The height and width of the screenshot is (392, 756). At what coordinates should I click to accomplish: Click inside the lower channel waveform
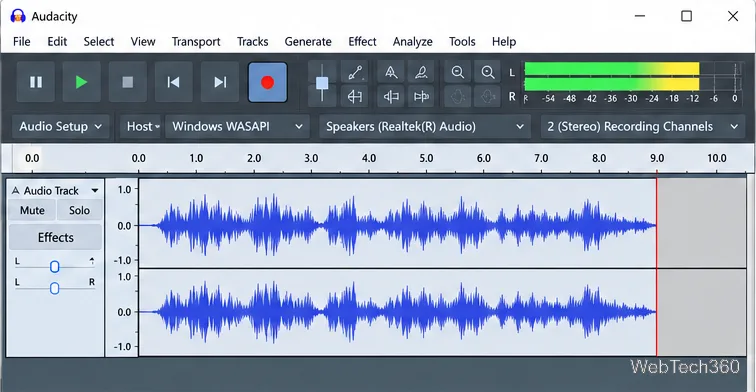click(x=397, y=312)
